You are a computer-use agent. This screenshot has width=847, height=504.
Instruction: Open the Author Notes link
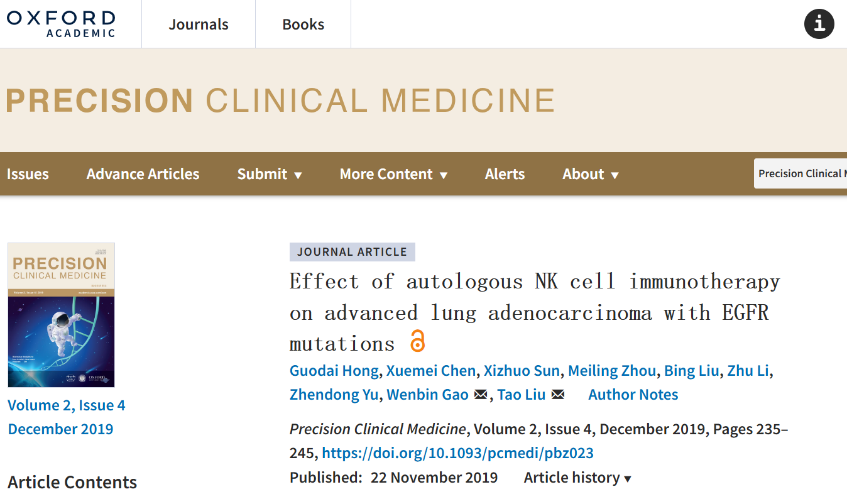click(633, 395)
